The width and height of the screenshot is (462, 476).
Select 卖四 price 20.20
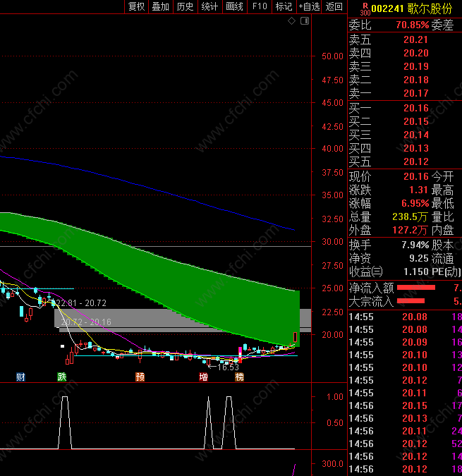click(x=415, y=53)
